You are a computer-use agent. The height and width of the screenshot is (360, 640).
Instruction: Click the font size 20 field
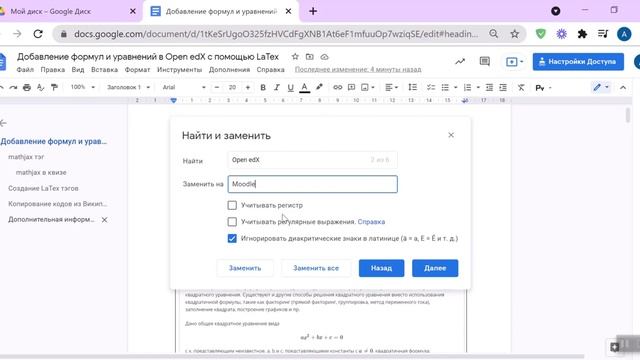(232, 87)
